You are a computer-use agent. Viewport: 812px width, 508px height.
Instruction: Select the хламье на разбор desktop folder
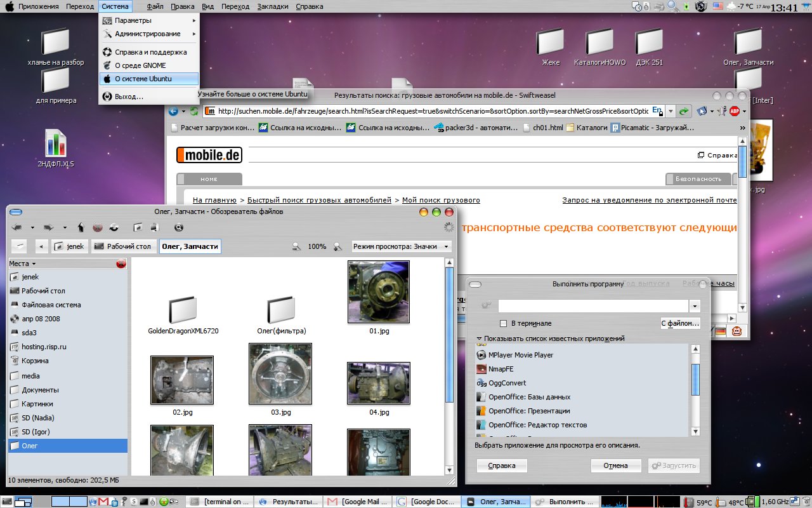point(55,48)
